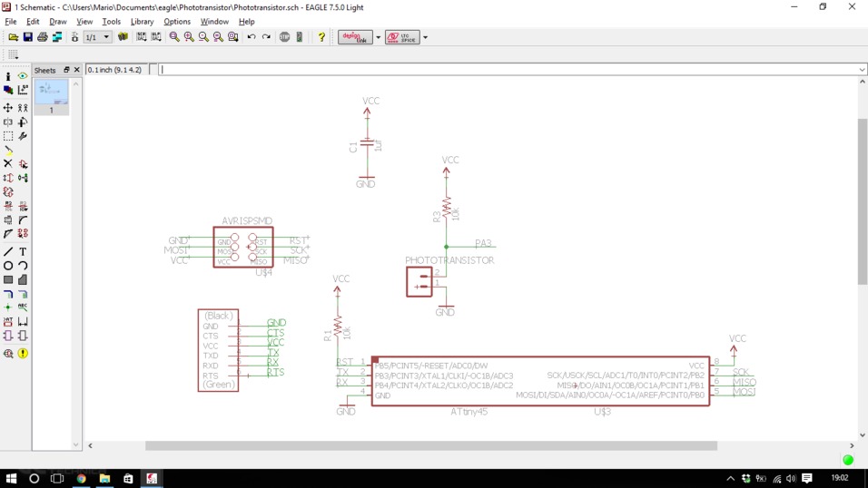Select the Rotate tool
This screenshot has height=488, width=868.
tap(23, 122)
